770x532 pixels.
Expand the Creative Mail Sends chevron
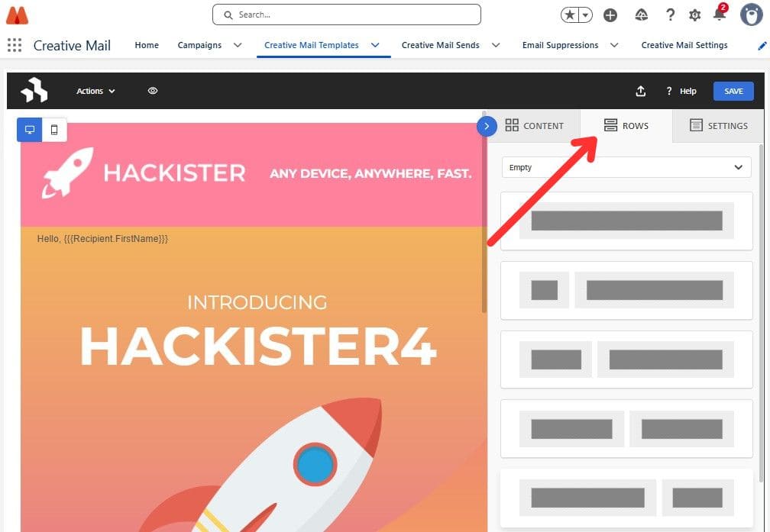[x=496, y=45]
